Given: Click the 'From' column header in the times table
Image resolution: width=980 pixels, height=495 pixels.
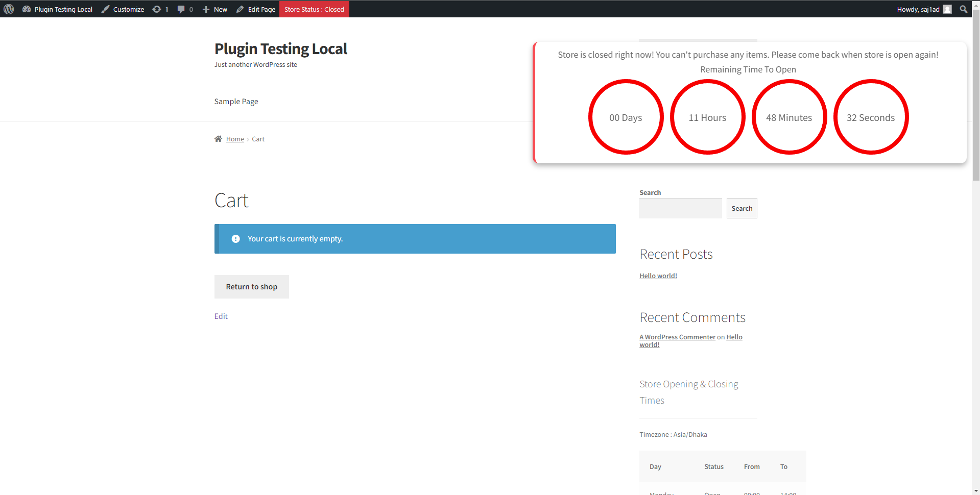Looking at the screenshot, I should [752, 467].
